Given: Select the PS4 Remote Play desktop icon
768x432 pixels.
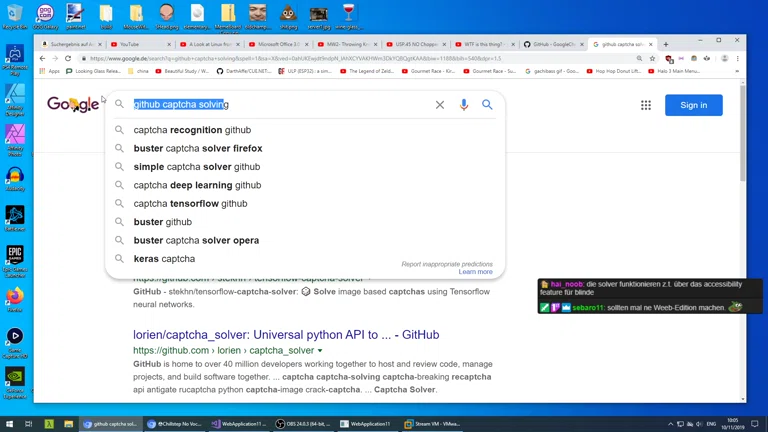Looking at the screenshot, I should [x=15, y=60].
